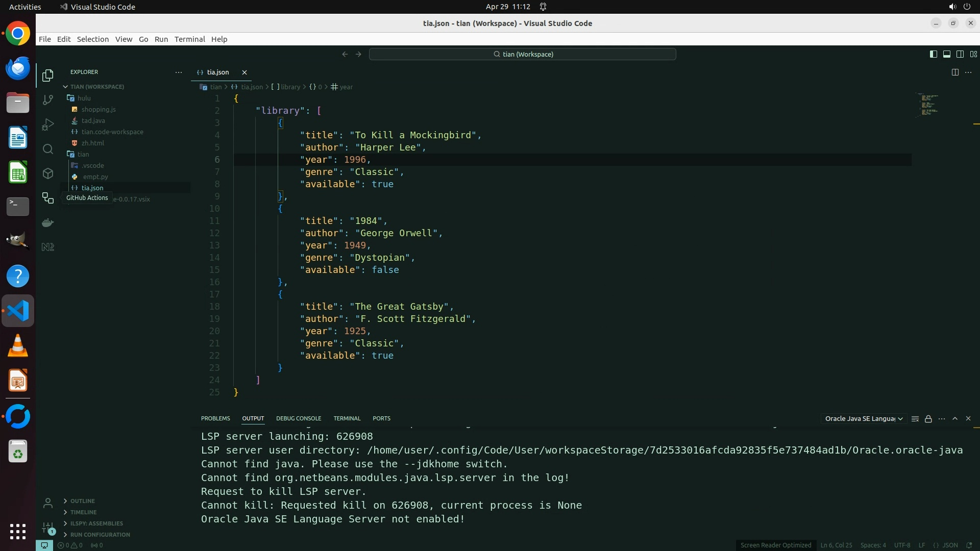980x551 pixels.
Task: Collapse the hulu folder
Action: pyautogui.click(x=84, y=98)
